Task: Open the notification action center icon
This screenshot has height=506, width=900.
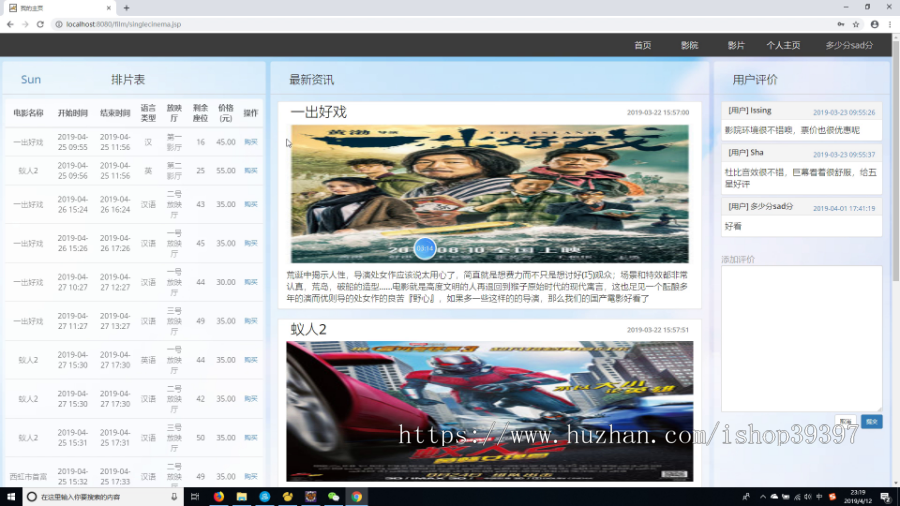Action: point(886,497)
